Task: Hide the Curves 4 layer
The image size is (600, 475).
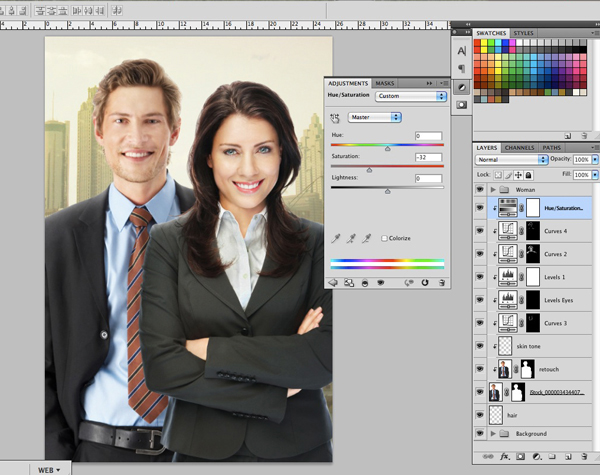Action: coord(480,231)
